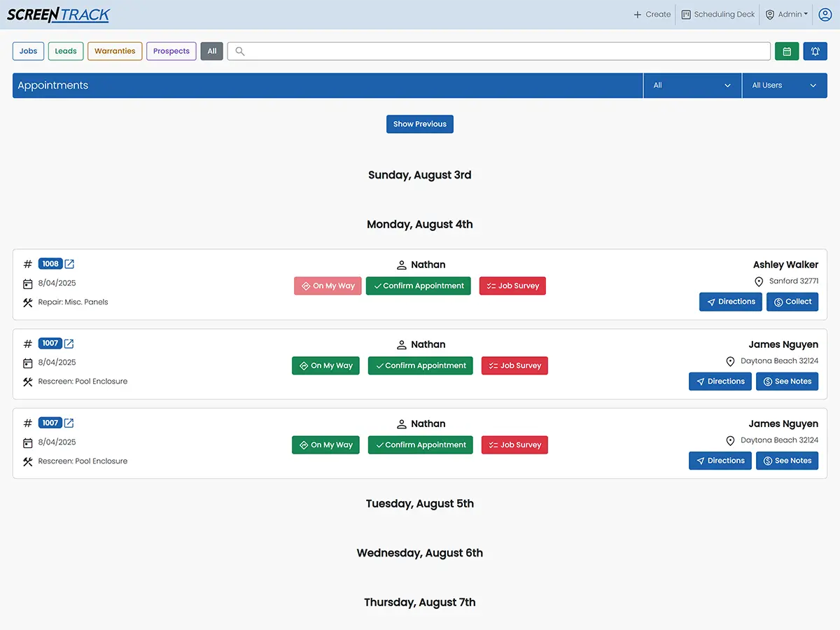
Task: Click the faded On My Way button for Ashley Walker
Action: coord(328,286)
